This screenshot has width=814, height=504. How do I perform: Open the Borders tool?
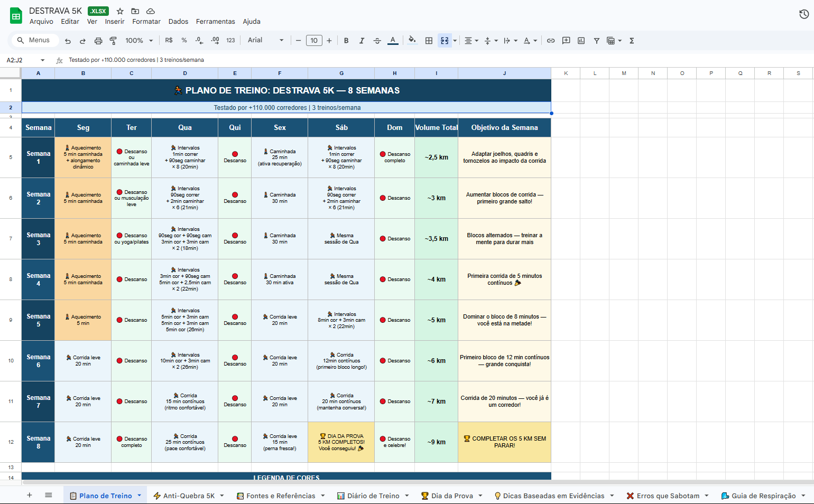point(429,41)
